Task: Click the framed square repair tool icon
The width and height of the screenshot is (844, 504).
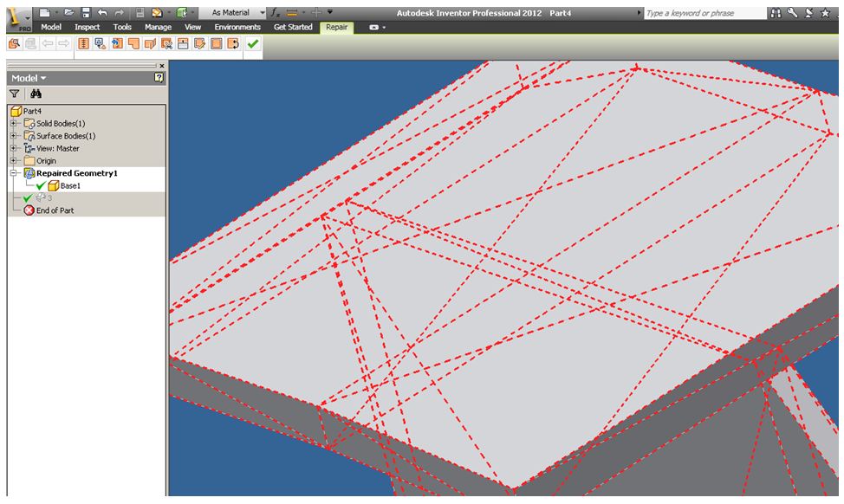Action: 217,43
